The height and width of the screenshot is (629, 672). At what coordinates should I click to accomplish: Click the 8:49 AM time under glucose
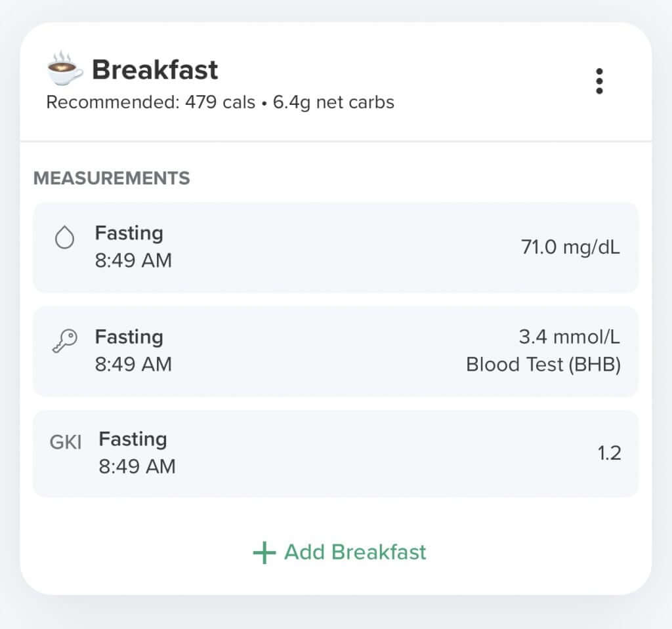[x=133, y=260]
